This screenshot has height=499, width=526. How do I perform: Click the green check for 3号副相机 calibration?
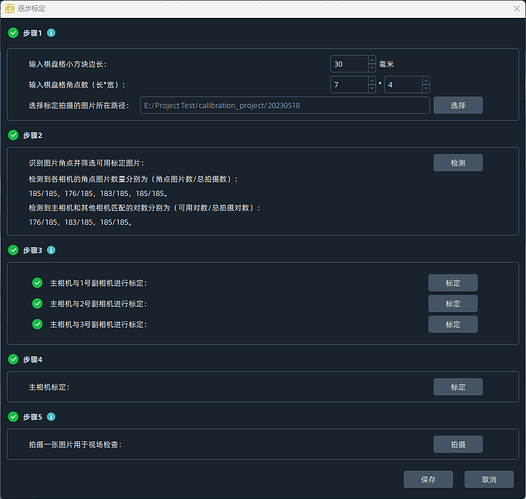pyautogui.click(x=37, y=325)
